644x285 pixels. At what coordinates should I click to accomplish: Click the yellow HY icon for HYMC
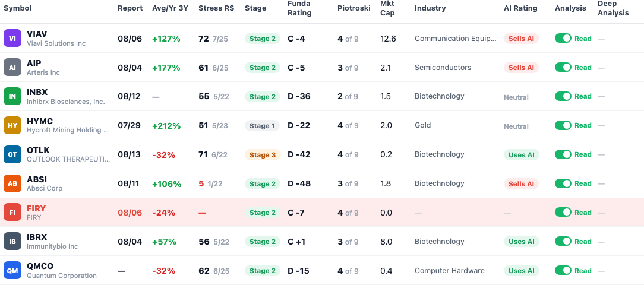[12, 125]
